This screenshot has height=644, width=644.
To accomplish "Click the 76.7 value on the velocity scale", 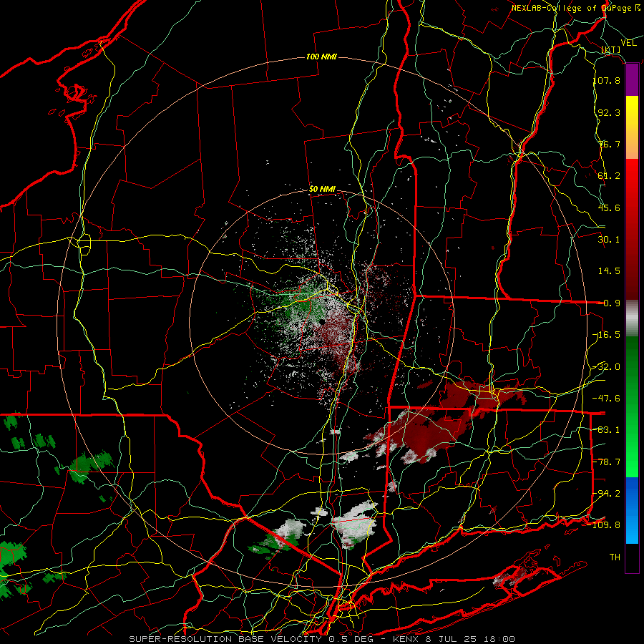I will click(609, 144).
